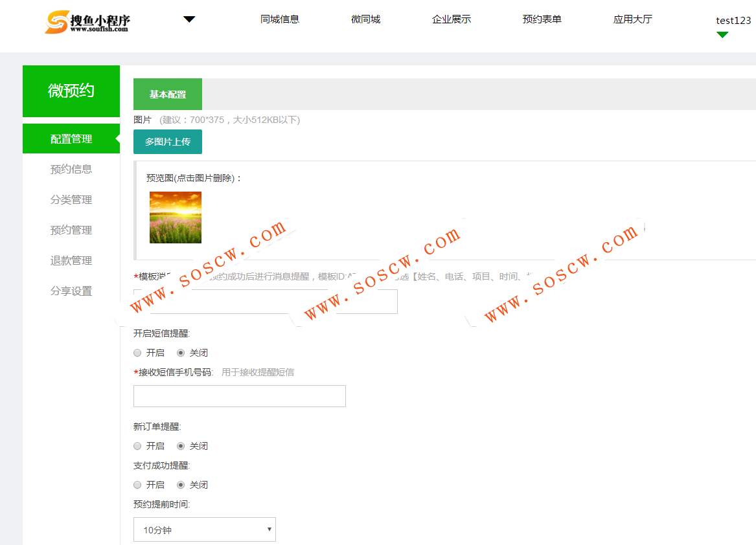Select 关闭 for 新订单提醒
The width and height of the screenshot is (756, 545).
tap(181, 446)
